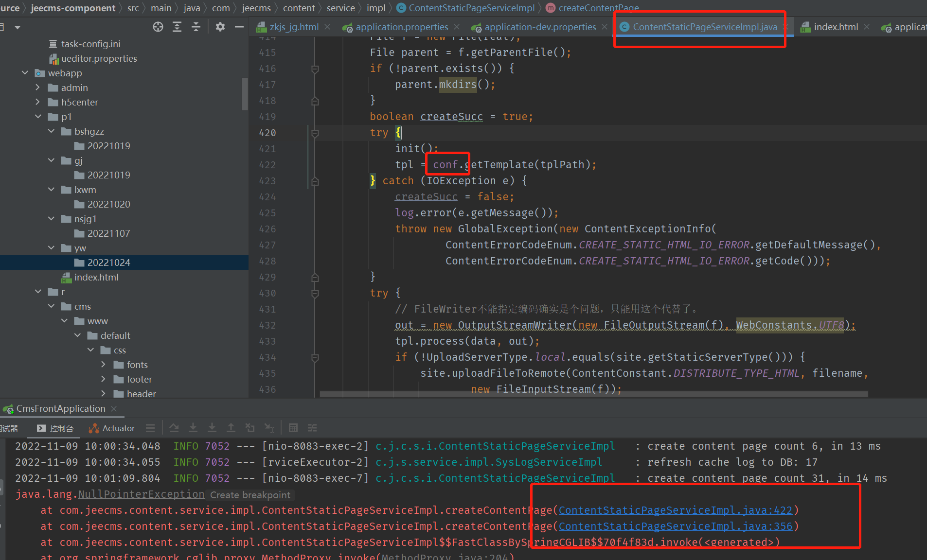Click the Run to Cursor debug icon
927x560 pixels.
269,428
